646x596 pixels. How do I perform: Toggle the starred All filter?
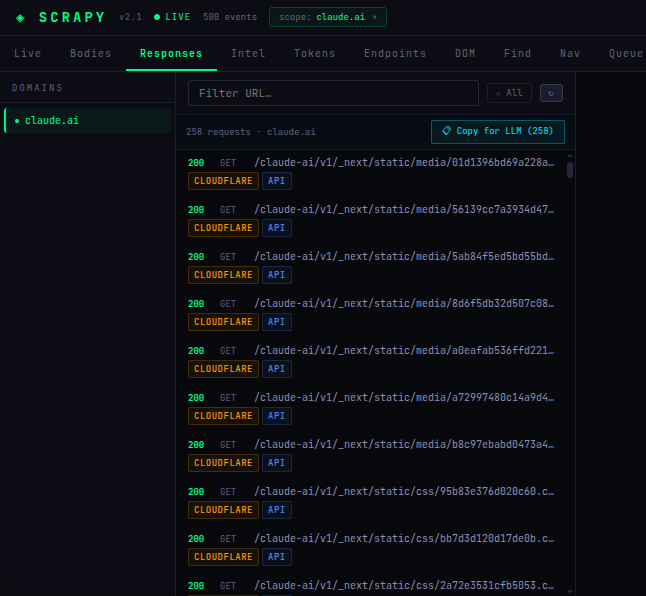[x=509, y=93]
